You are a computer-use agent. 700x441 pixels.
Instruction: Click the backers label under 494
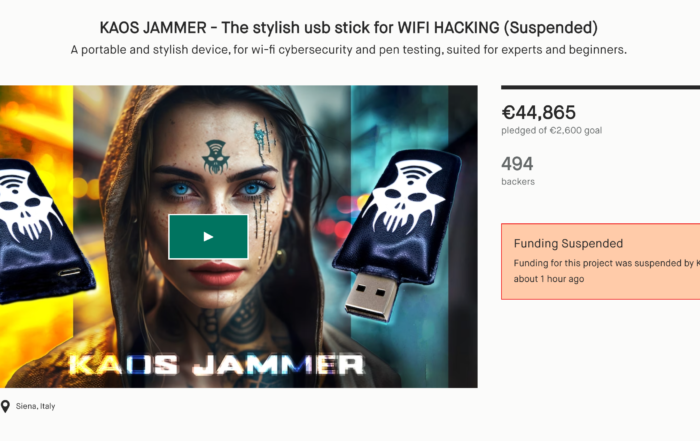coord(518,182)
